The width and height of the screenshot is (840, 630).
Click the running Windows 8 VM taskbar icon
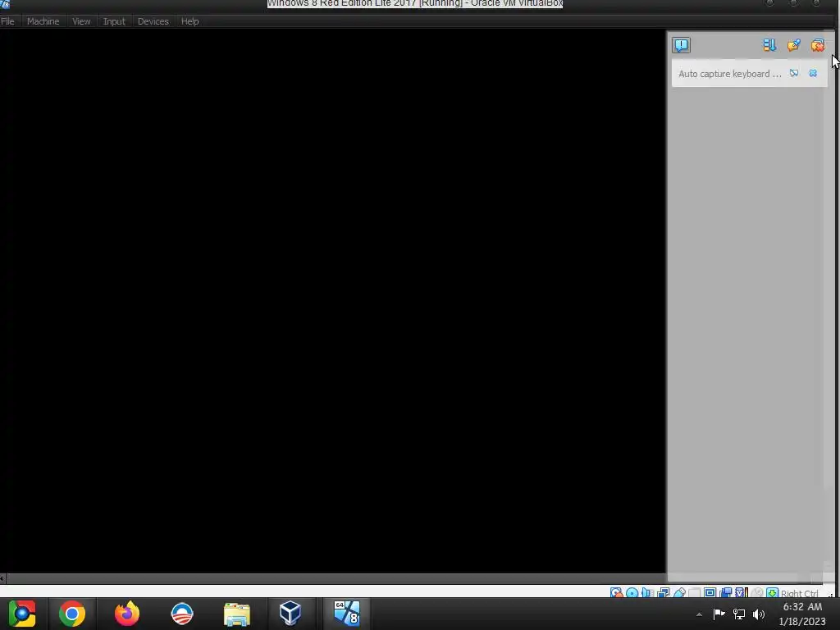tap(347, 614)
